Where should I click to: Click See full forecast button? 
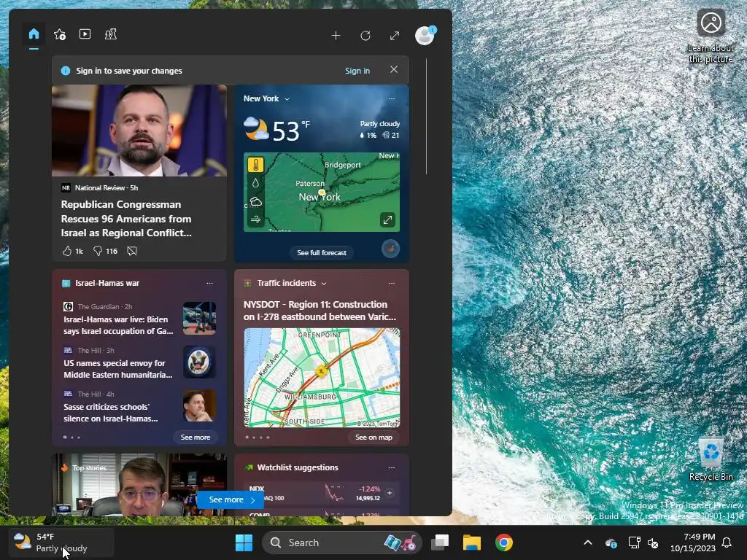pos(322,253)
